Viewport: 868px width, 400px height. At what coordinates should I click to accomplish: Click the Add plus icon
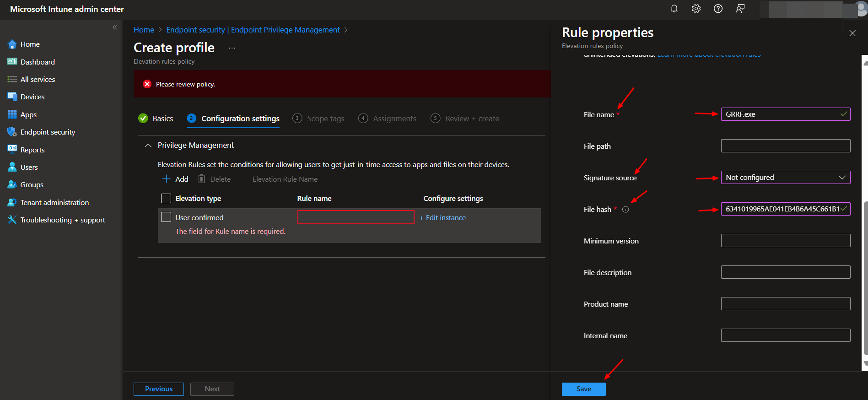[x=167, y=179]
